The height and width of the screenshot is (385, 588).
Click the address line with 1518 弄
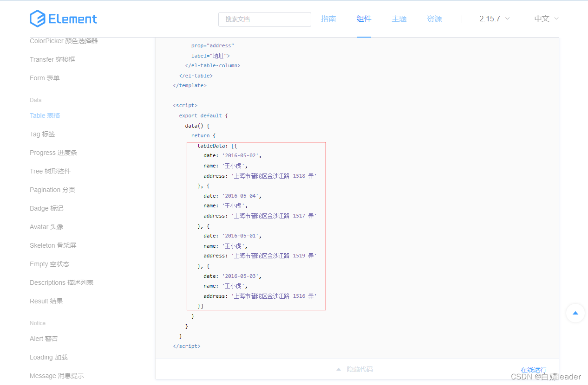point(260,176)
